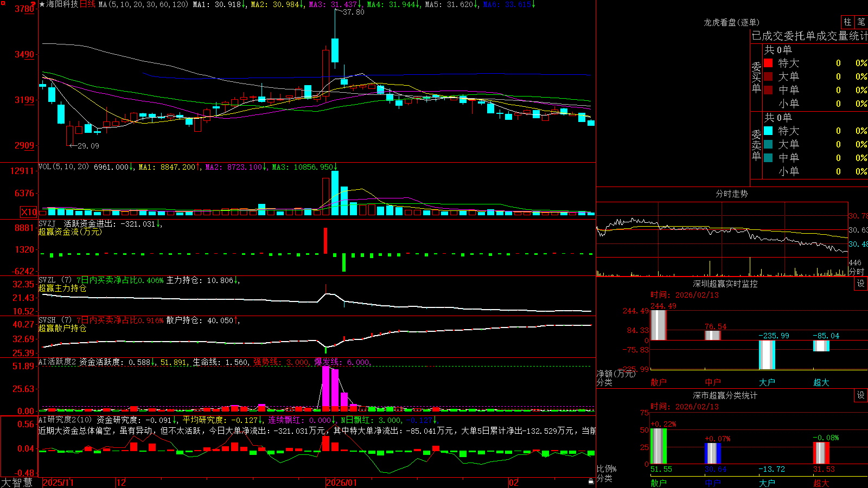
Task: Click the ×10 volume multiplier box
Action: (29, 212)
